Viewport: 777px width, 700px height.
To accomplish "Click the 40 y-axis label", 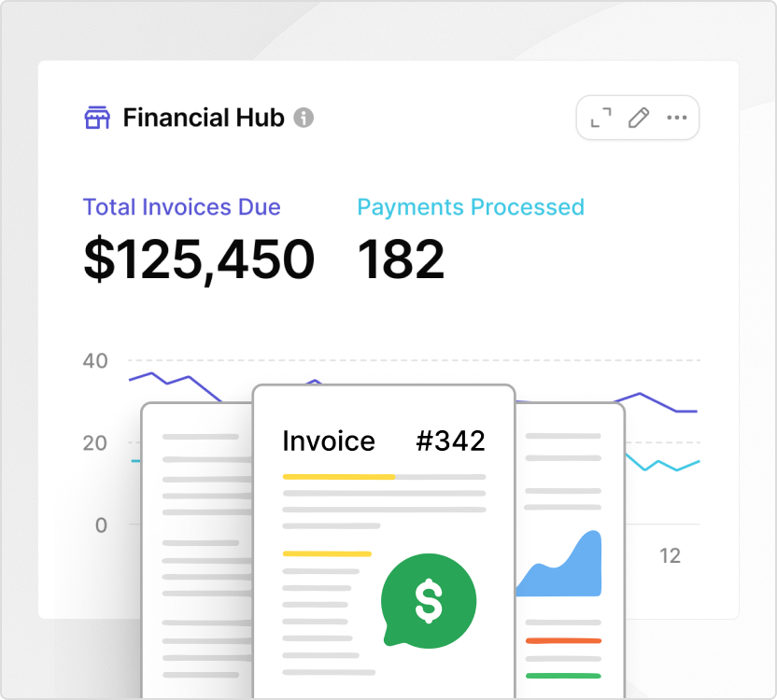I will (95, 360).
